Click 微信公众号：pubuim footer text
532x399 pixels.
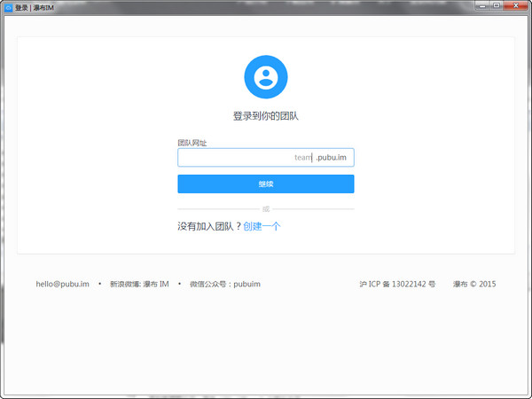(225, 284)
